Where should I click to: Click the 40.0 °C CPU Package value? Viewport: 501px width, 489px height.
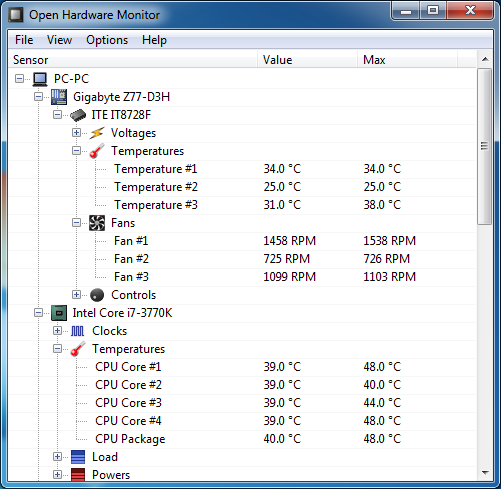coord(282,439)
